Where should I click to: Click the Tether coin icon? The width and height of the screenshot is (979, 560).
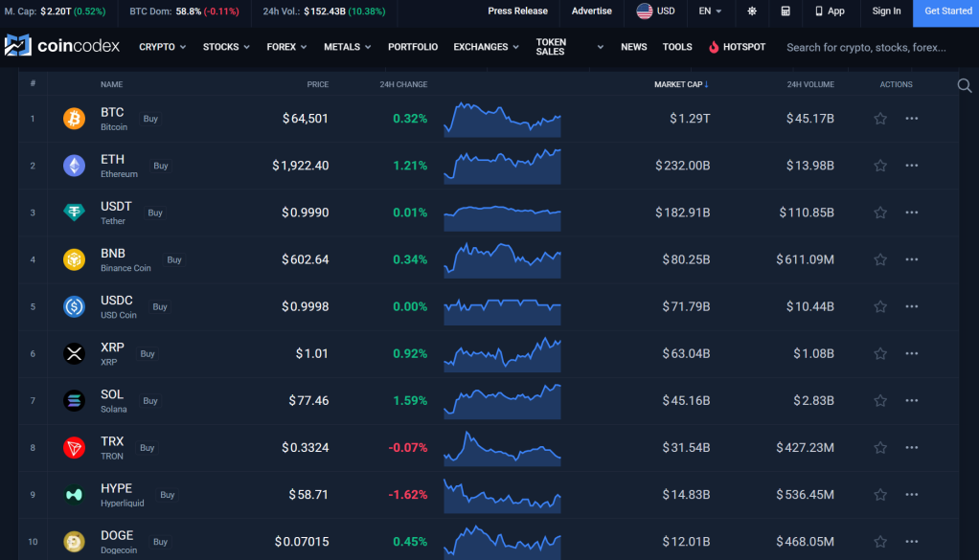tap(74, 213)
